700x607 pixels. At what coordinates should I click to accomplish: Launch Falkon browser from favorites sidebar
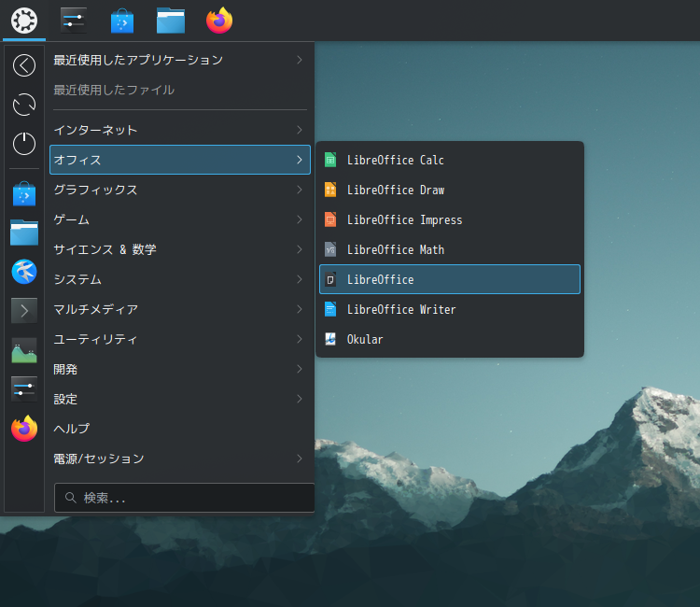(24, 272)
